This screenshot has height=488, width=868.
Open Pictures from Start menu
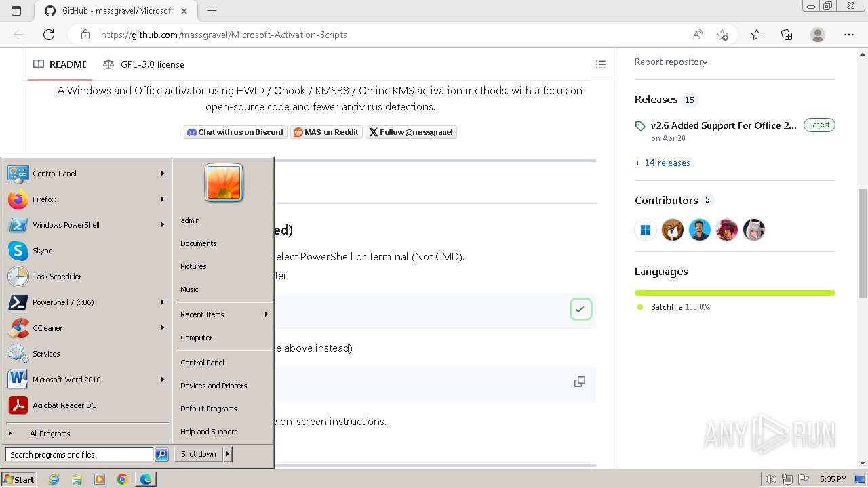(193, 266)
